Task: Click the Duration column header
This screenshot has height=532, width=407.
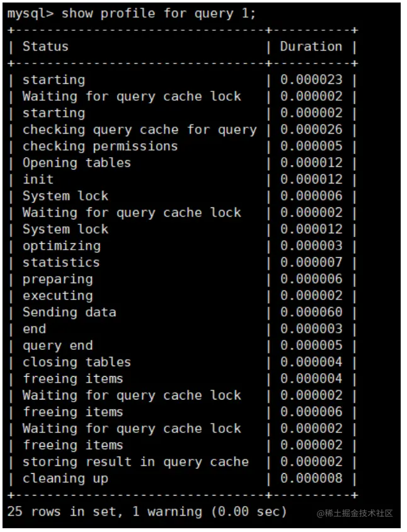Action: pos(311,47)
